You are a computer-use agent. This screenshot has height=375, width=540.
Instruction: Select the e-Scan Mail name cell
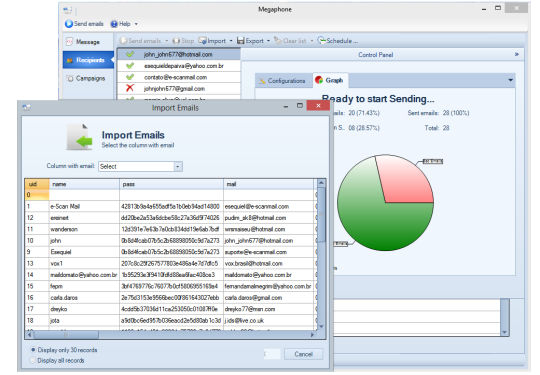[x=84, y=207]
